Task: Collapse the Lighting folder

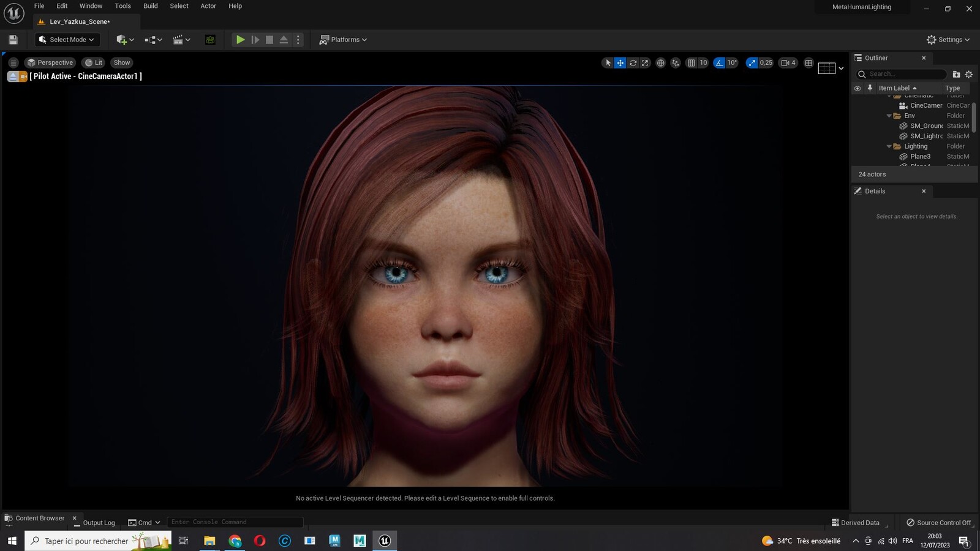Action: 889,146
